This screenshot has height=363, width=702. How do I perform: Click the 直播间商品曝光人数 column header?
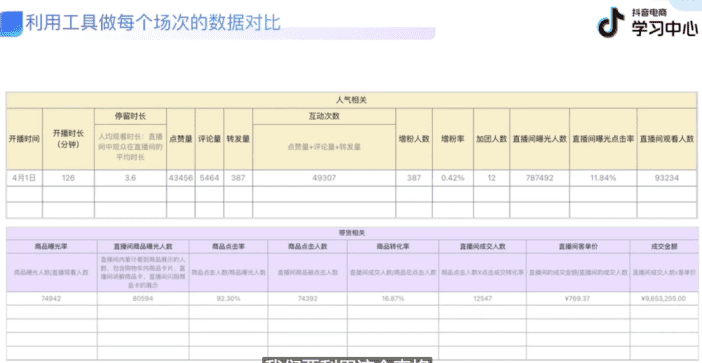[143, 247]
